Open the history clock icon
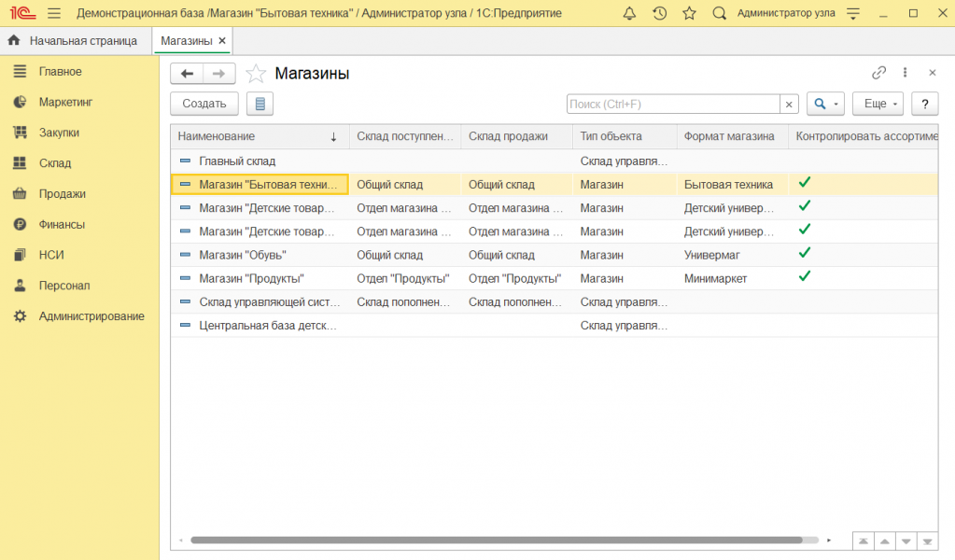 pyautogui.click(x=659, y=13)
